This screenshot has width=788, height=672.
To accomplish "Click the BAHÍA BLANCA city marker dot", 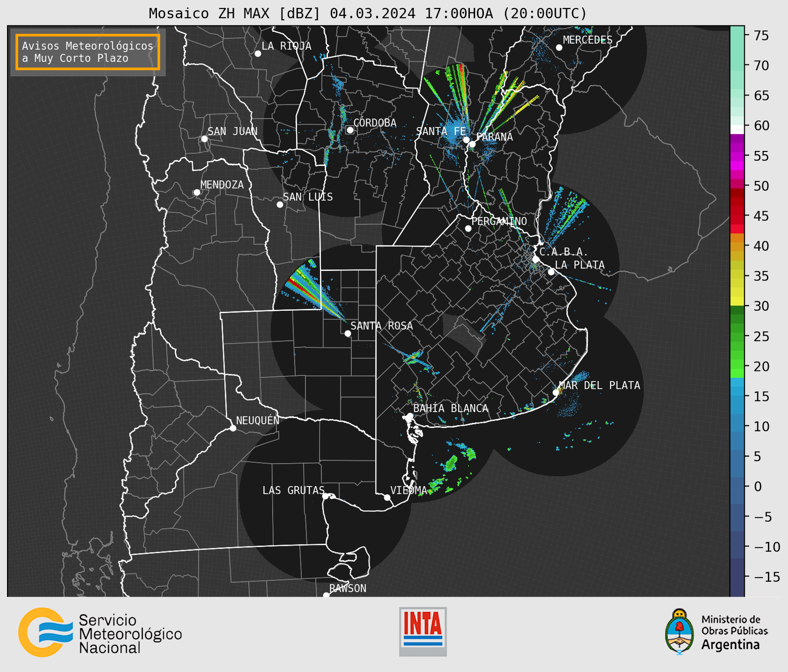I will click(x=410, y=416).
